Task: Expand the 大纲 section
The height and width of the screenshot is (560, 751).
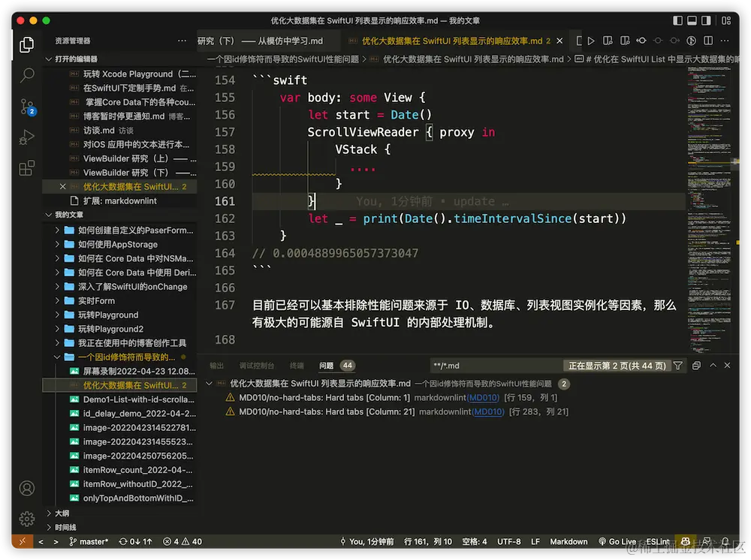Action: [62, 513]
